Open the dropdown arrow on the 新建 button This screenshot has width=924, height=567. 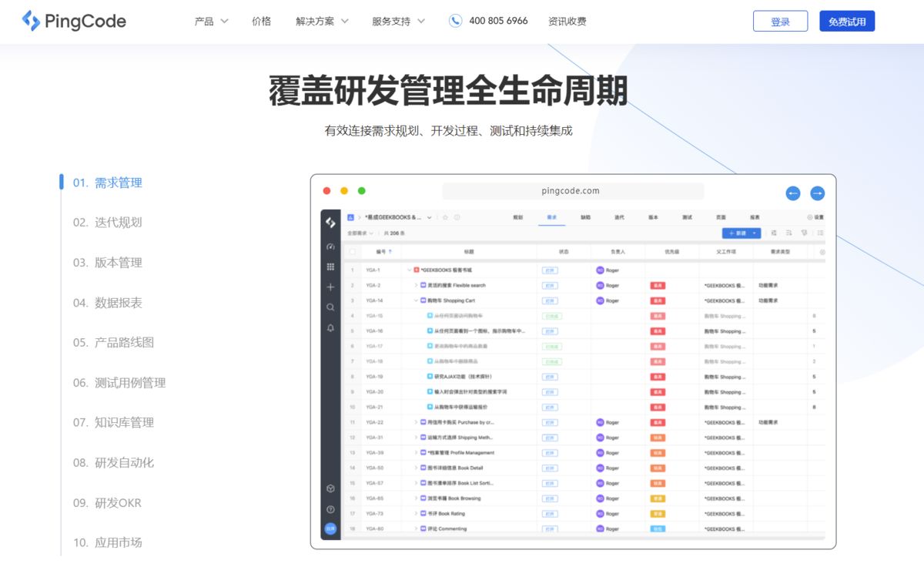[755, 233]
